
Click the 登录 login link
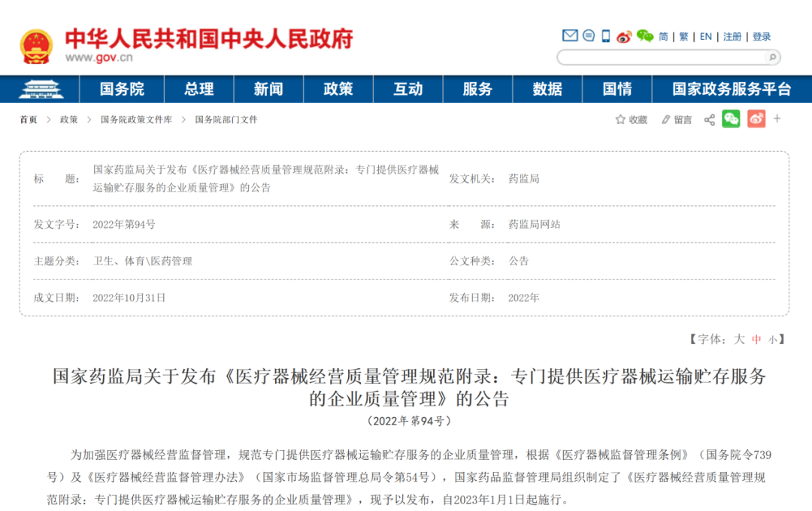click(762, 36)
